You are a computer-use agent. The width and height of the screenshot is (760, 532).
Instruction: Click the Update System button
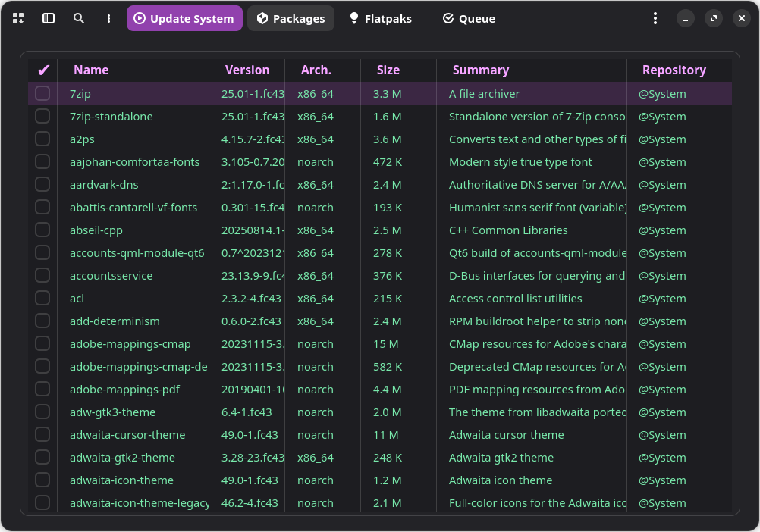pyautogui.click(x=184, y=18)
